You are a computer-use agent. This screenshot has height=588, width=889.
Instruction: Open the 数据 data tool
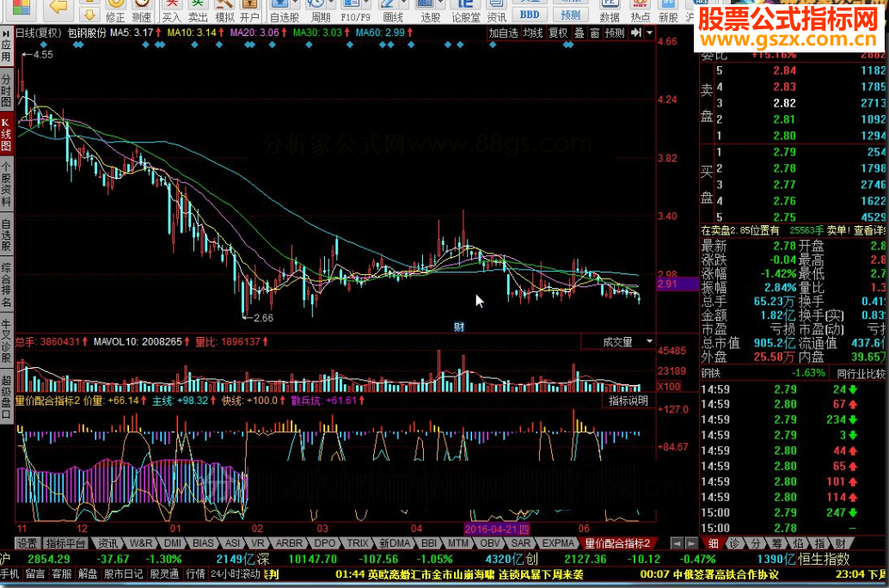tap(610, 12)
